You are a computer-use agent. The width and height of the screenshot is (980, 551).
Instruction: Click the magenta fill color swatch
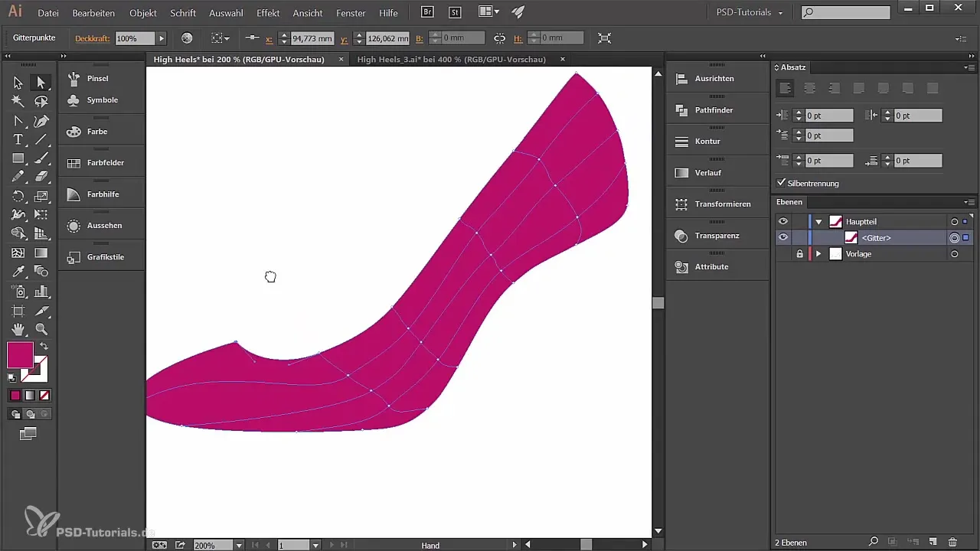20,356
